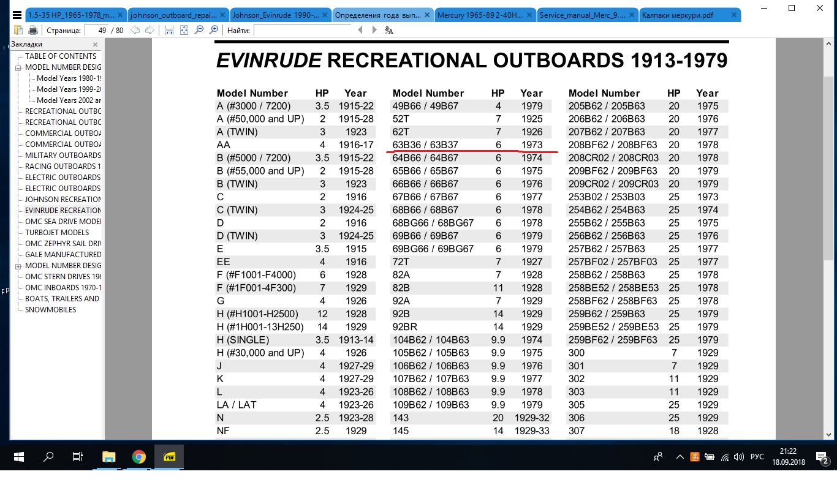Close the Закладки bookmarks panel
The width and height of the screenshot is (837, 504).
(95, 44)
